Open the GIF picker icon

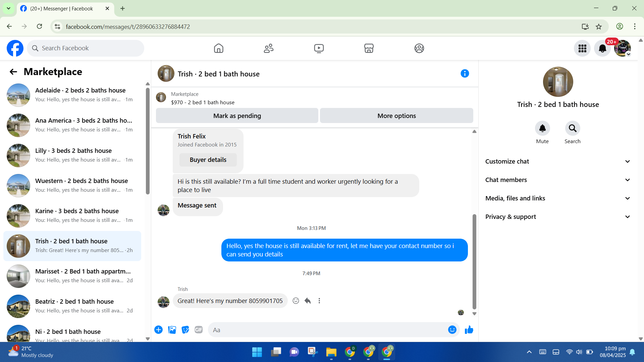pos(199,330)
